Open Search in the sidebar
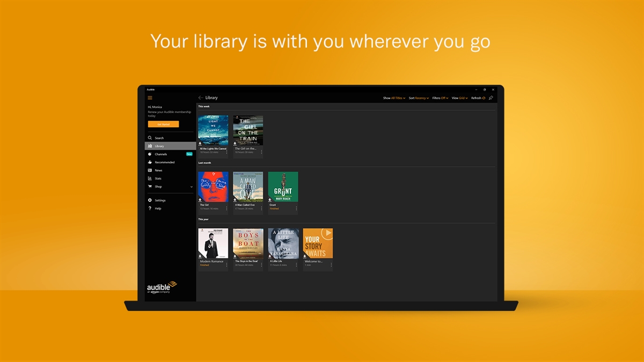Image resolution: width=644 pixels, height=362 pixels. coord(170,138)
